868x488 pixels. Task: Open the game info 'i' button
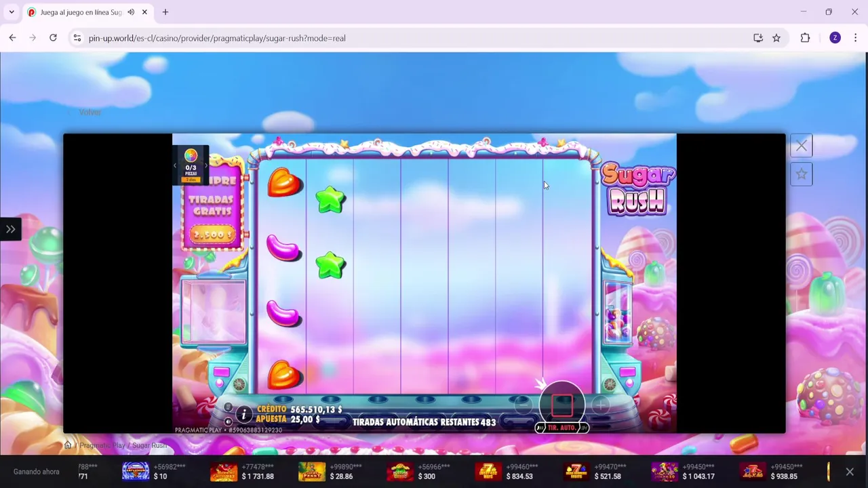tap(243, 415)
